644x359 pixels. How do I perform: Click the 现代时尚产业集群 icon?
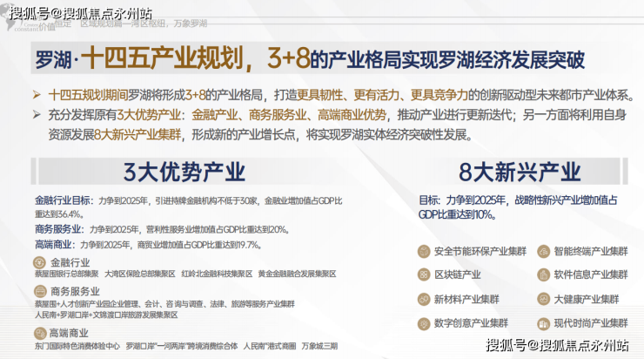click(x=543, y=323)
